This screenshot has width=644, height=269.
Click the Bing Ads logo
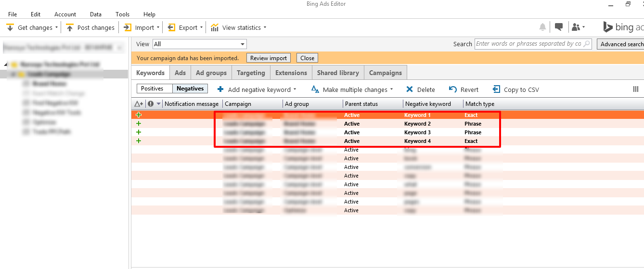pyautogui.click(x=623, y=27)
